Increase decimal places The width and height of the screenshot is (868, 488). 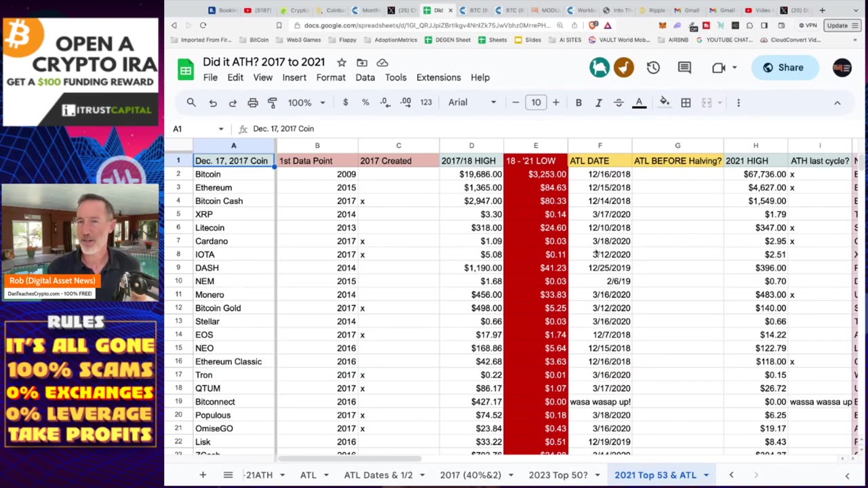point(406,102)
